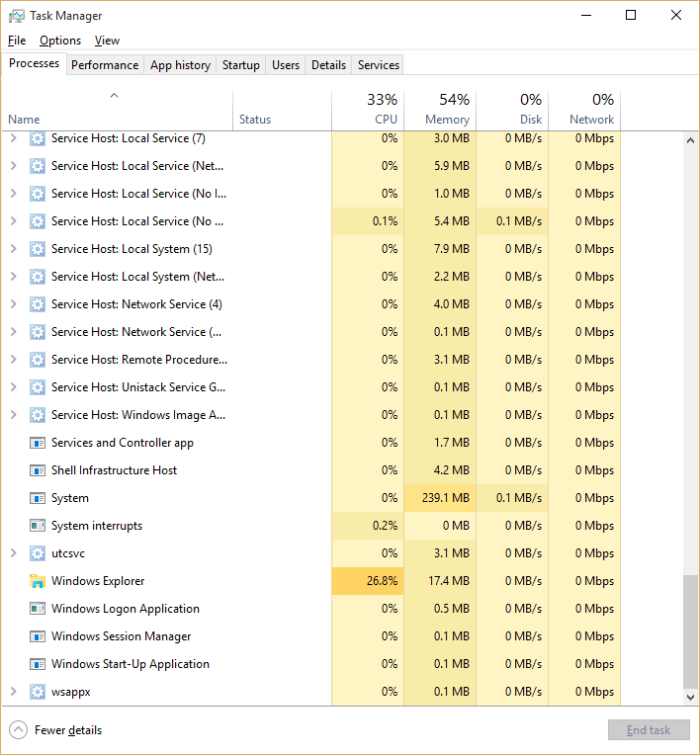Click the Service Host: Unistack Service icon
Viewport: 700px width, 755px height.
pyautogui.click(x=38, y=387)
